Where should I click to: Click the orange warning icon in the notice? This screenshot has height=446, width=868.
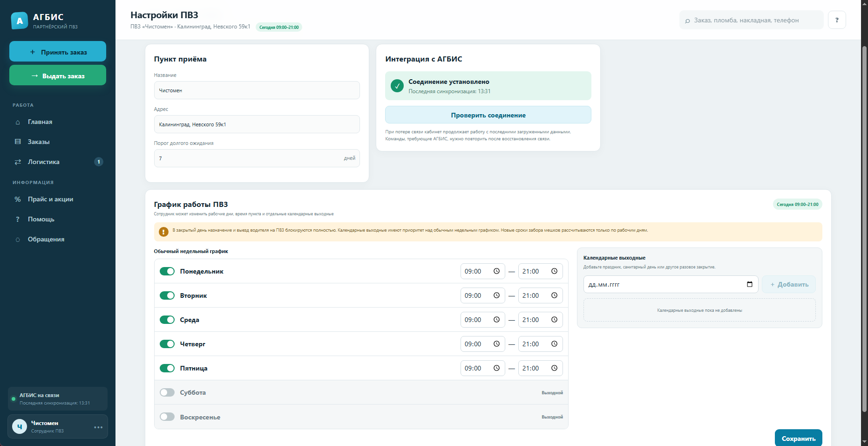tap(163, 232)
